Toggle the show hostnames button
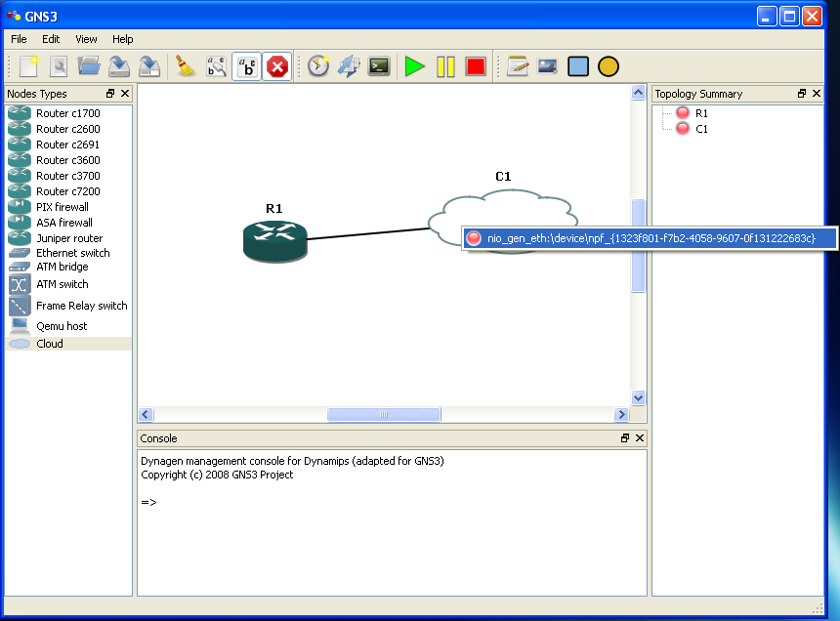This screenshot has height=621, width=840. click(x=247, y=67)
